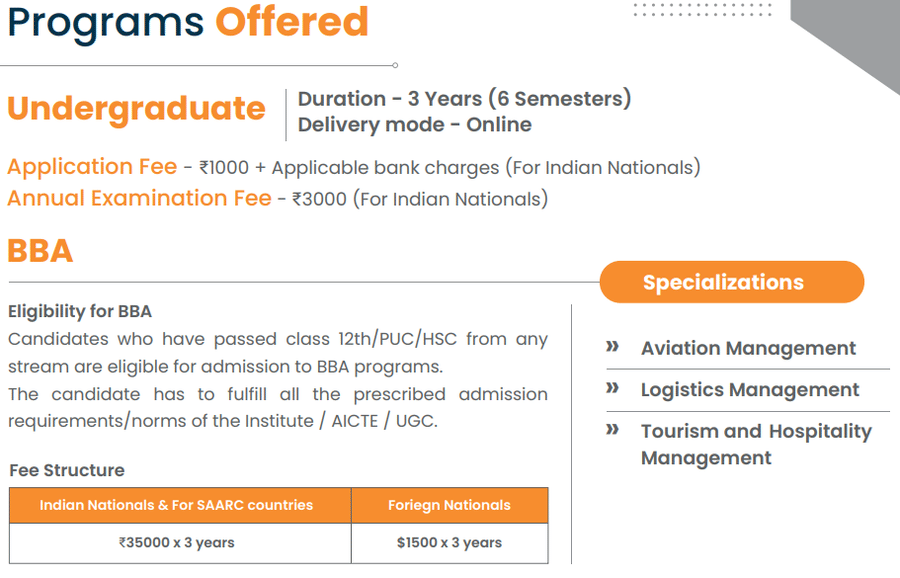Image resolution: width=900 pixels, height=578 pixels.
Task: Select the Specializations orange button
Action: click(x=732, y=282)
